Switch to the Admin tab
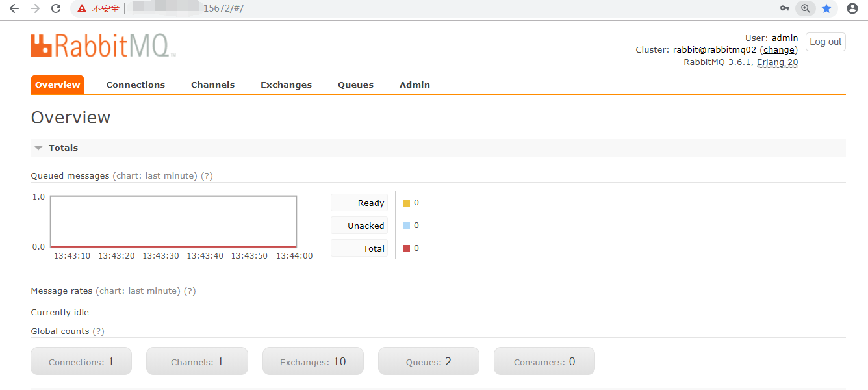The width and height of the screenshot is (868, 390). click(415, 84)
